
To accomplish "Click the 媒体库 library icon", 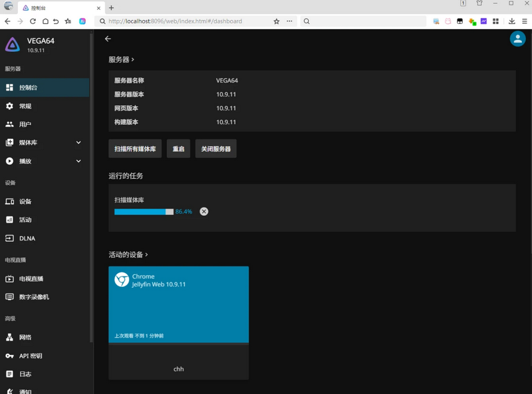I will 9,142.
